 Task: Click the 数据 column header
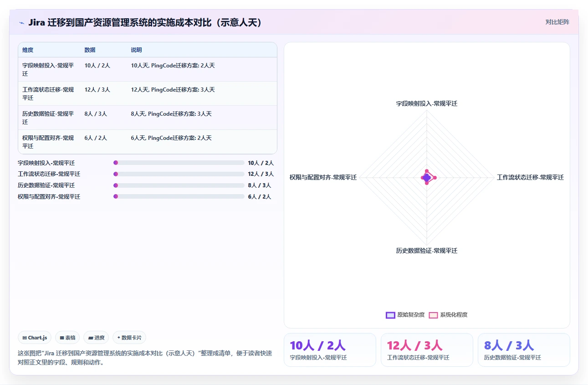point(90,50)
